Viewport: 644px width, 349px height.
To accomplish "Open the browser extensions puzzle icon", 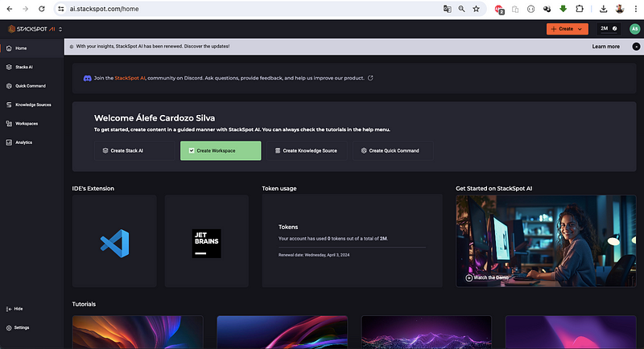I will [580, 9].
